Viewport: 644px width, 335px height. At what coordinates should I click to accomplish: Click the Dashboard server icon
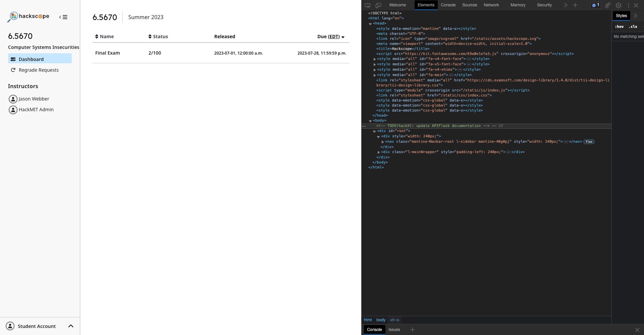(x=13, y=59)
